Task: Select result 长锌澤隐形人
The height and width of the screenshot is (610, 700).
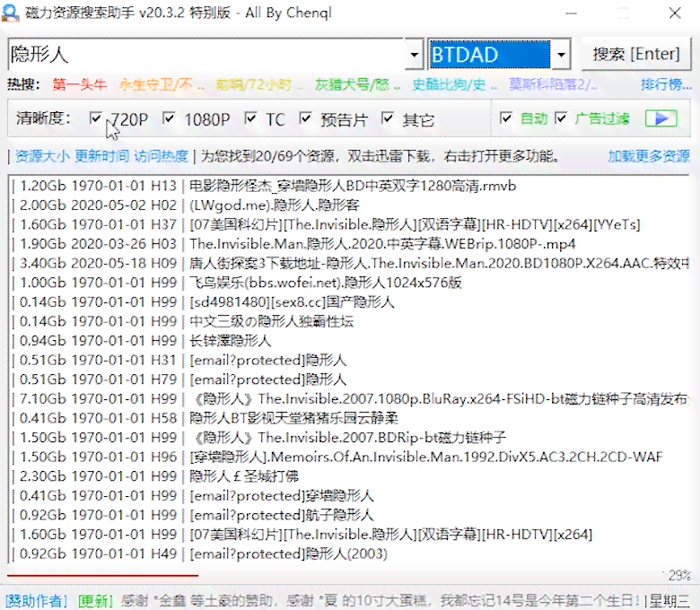Action: pos(349,341)
